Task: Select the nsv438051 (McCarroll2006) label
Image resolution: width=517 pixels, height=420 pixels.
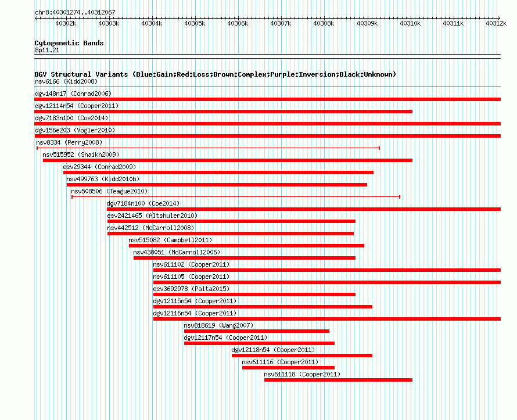Action: (x=177, y=252)
